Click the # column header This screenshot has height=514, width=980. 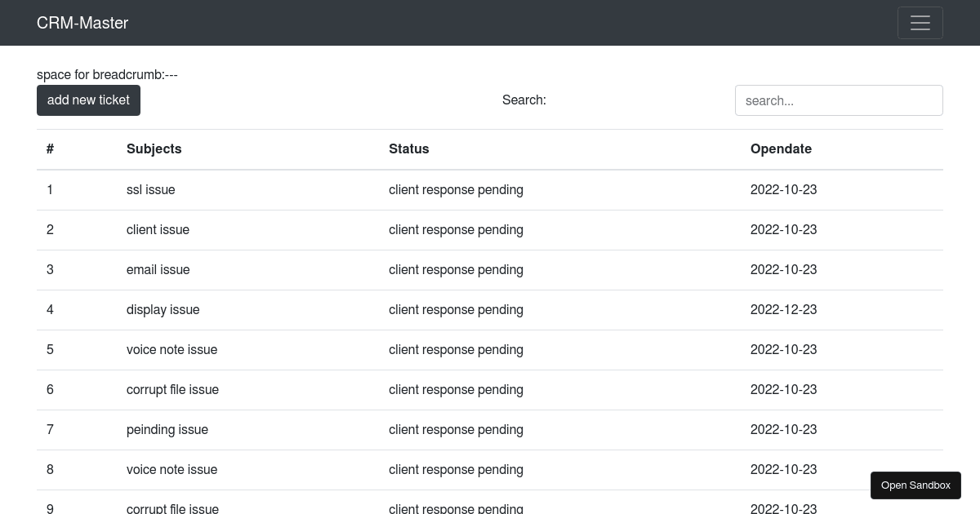coord(51,149)
